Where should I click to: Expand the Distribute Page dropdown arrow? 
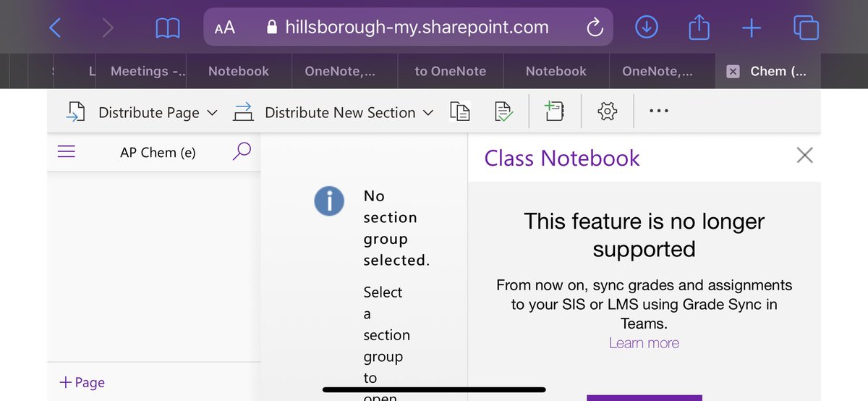click(212, 113)
